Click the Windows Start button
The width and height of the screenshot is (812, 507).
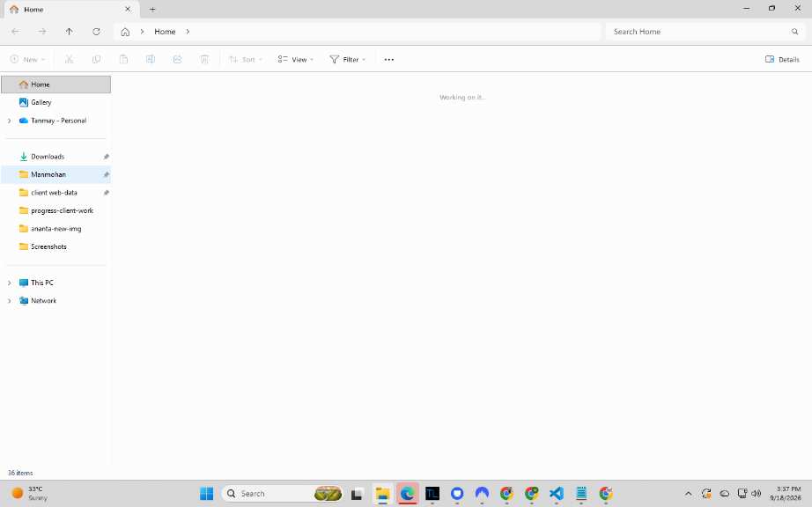pos(207,494)
